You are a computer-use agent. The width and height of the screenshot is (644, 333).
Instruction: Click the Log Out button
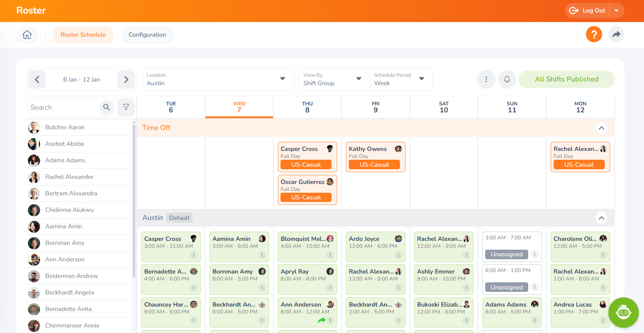click(587, 11)
